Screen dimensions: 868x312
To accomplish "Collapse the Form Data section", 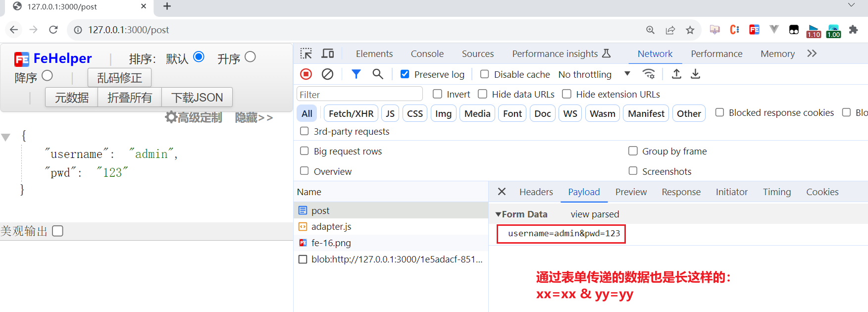I will pyautogui.click(x=499, y=214).
